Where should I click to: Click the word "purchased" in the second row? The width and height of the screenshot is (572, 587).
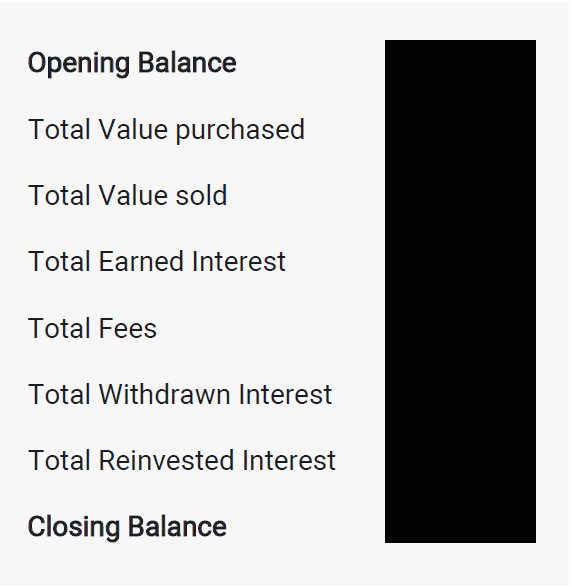240,131
